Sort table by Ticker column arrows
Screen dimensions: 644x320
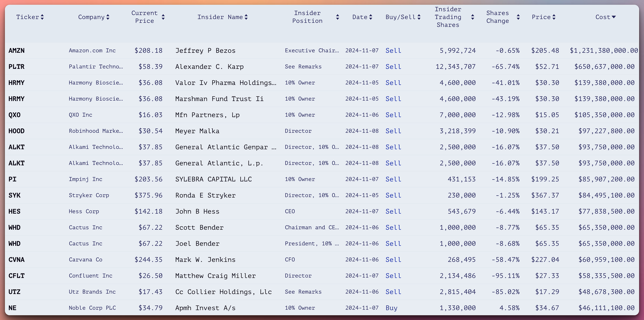point(42,17)
